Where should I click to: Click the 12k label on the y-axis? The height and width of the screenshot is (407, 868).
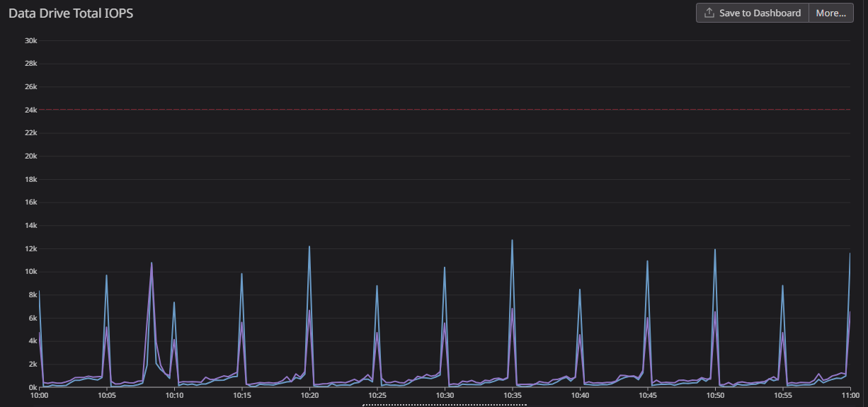[x=30, y=248]
